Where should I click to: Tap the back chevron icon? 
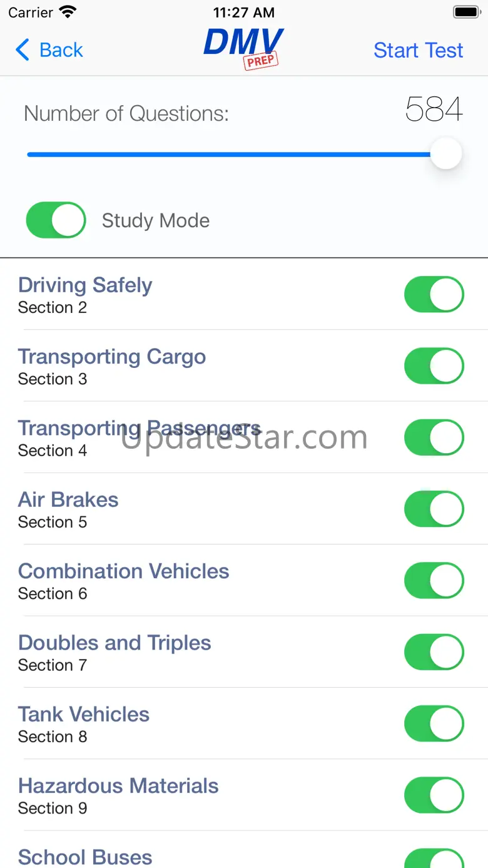(x=23, y=50)
